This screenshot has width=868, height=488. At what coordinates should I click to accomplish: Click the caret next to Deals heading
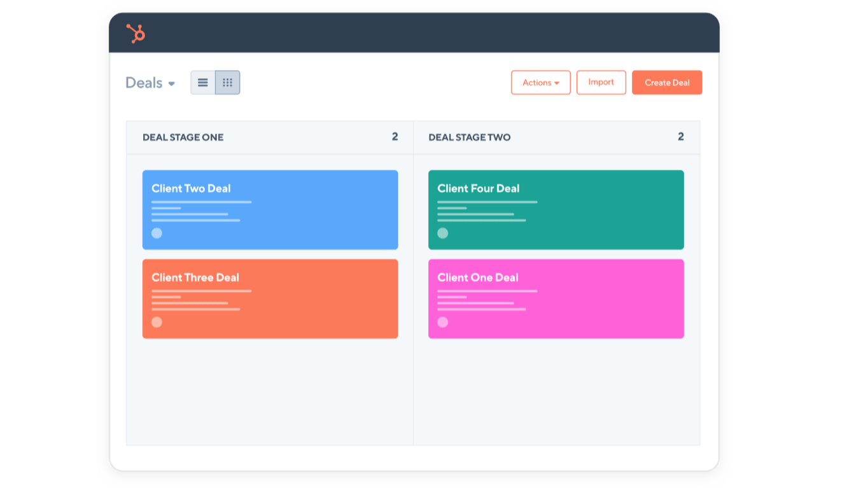point(172,83)
